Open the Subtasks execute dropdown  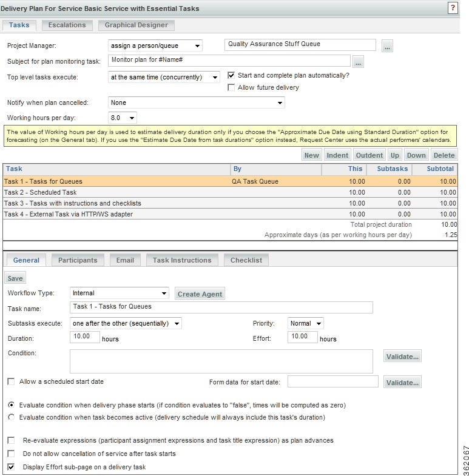pos(126,323)
